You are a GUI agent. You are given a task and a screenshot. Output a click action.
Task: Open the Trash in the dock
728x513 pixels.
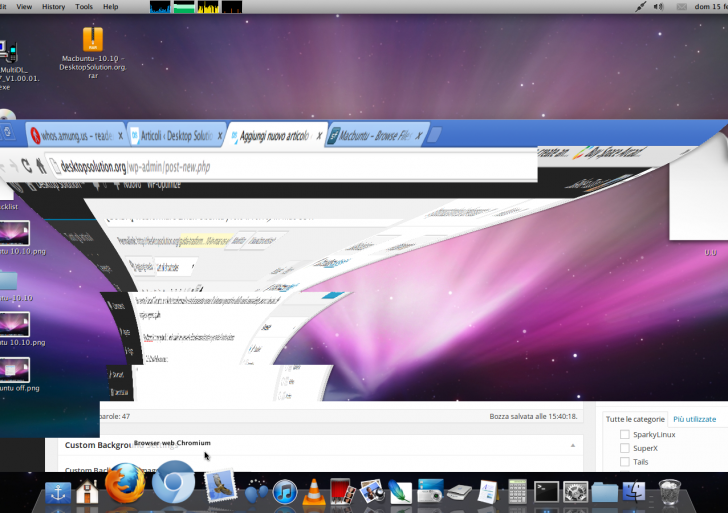(669, 491)
